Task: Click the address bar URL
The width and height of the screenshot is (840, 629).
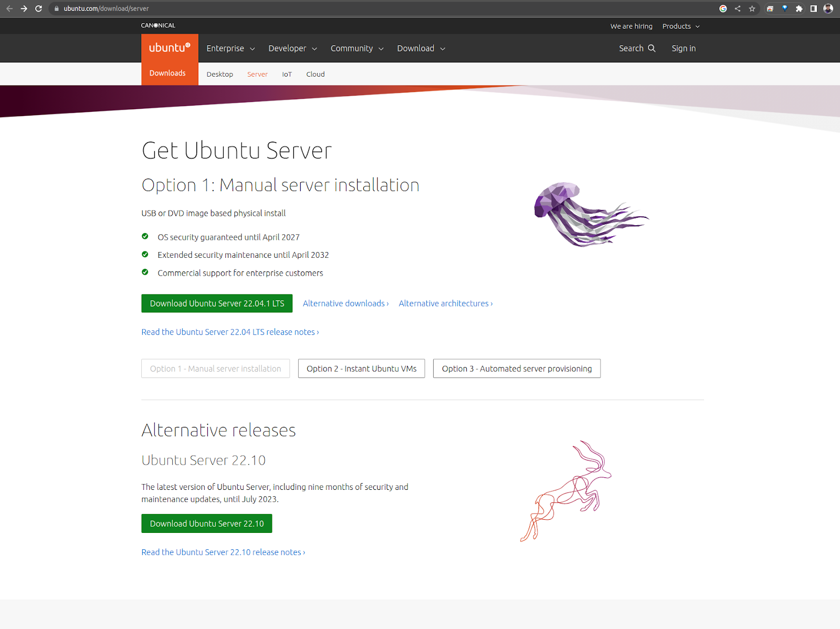Action: (106, 8)
